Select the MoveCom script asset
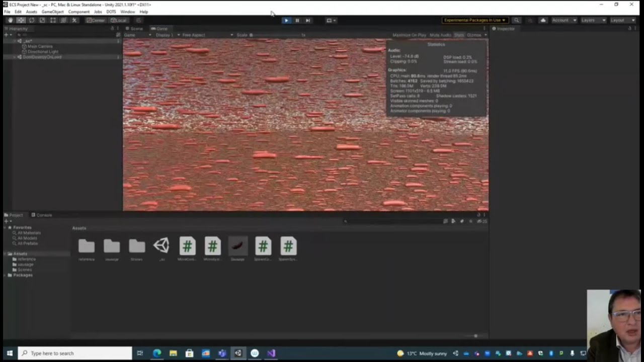 pyautogui.click(x=187, y=246)
